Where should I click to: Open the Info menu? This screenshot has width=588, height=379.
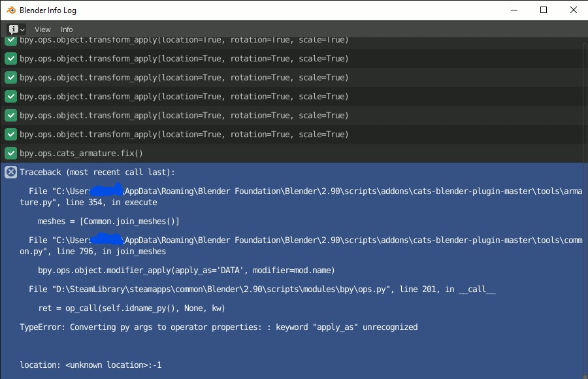(x=67, y=29)
